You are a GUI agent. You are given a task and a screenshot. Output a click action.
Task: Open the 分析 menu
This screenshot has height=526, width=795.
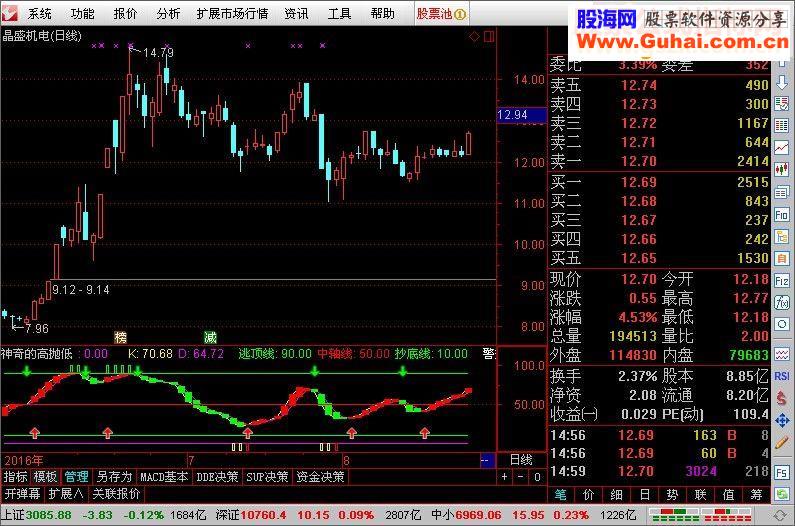[168, 14]
